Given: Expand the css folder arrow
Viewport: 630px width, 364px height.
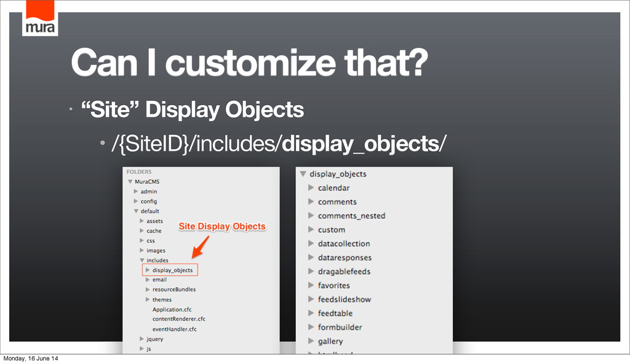Looking at the screenshot, I should (x=142, y=240).
